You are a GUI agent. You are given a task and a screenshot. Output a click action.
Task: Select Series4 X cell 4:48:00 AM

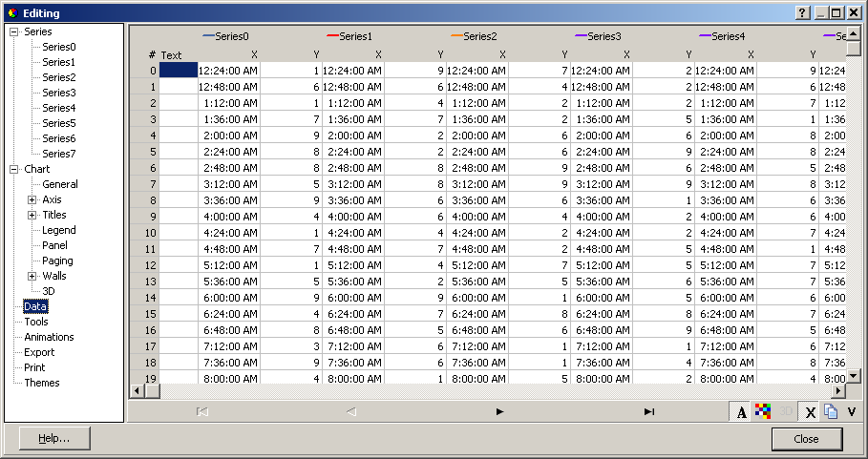click(726, 249)
